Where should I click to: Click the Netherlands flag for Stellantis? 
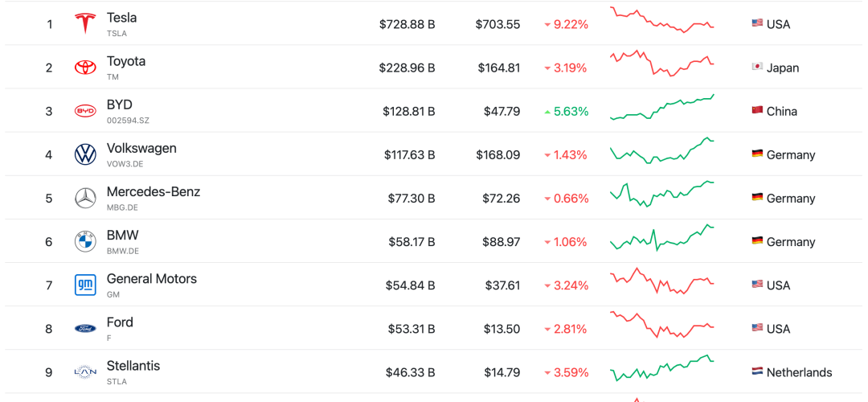coord(757,372)
